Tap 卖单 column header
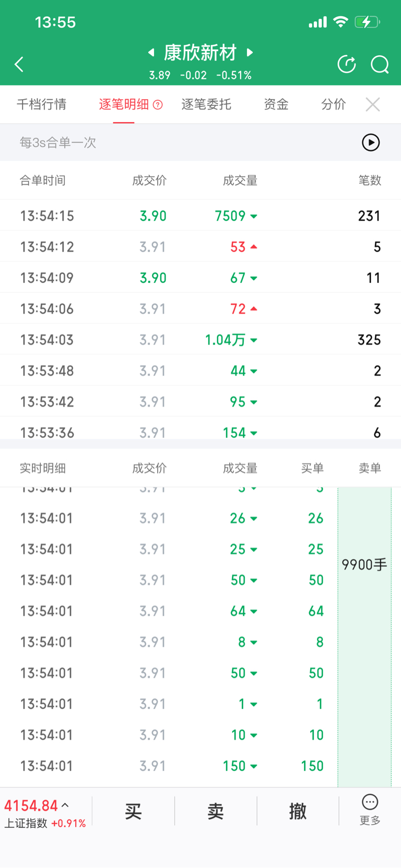 (370, 468)
